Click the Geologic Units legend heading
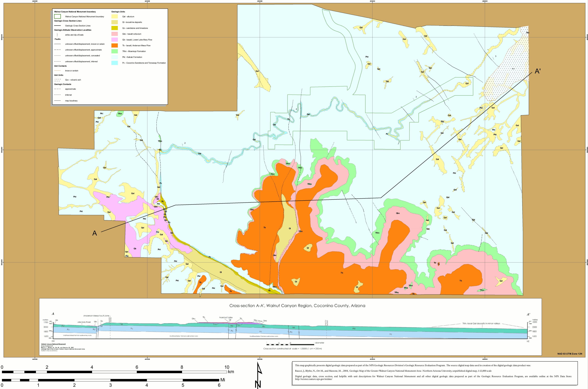The width and height of the screenshot is (588, 389). tap(118, 12)
